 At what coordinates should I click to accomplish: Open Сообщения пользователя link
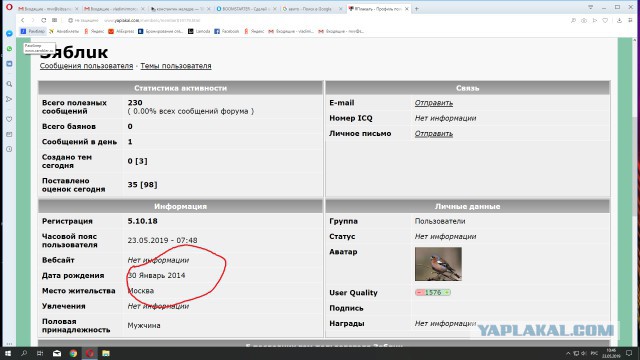tap(87, 66)
